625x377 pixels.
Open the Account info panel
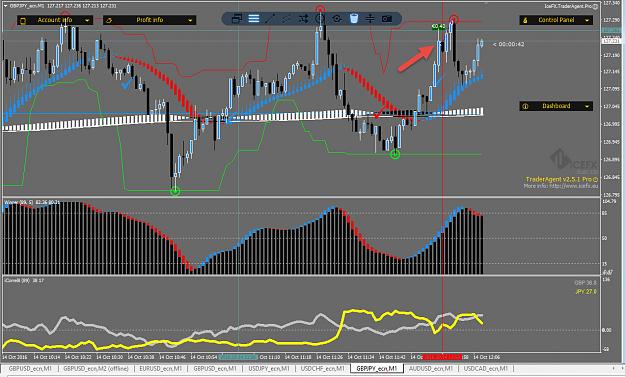point(55,20)
